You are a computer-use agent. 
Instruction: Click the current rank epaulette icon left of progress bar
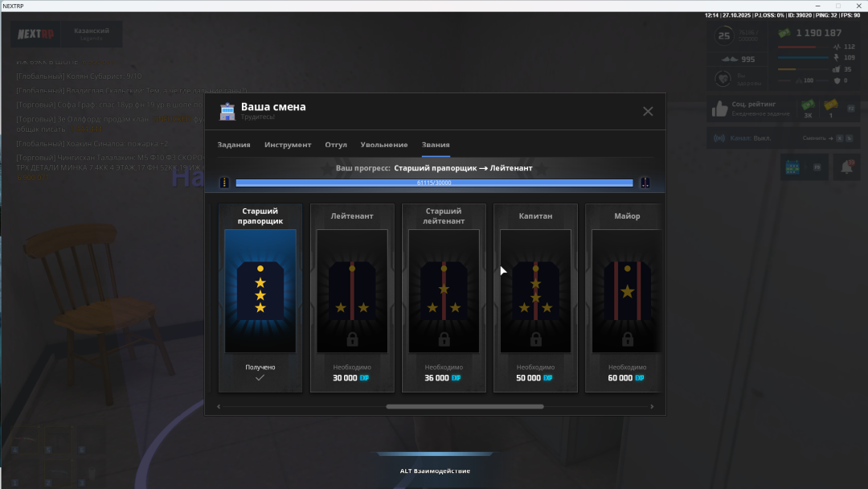coord(224,183)
